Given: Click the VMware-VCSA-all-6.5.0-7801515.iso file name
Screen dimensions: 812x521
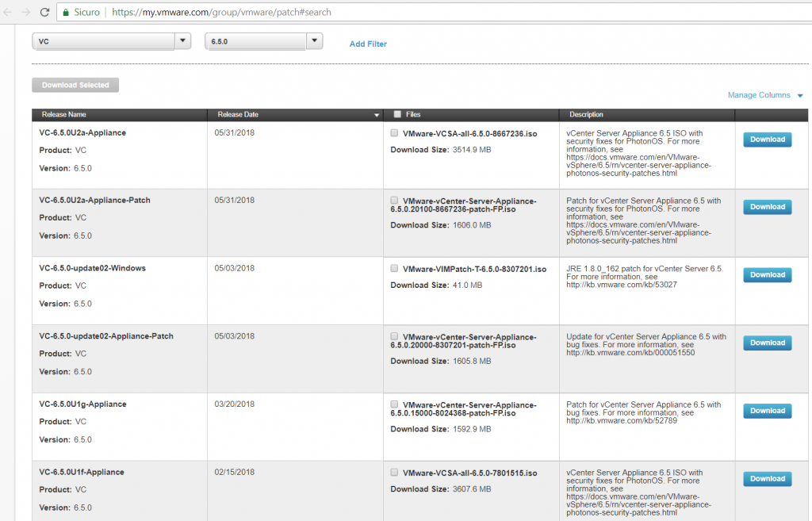Looking at the screenshot, I should tap(469, 473).
